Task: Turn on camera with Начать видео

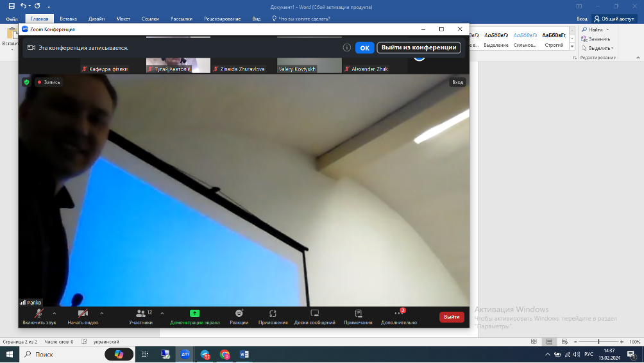Action: [x=83, y=314]
